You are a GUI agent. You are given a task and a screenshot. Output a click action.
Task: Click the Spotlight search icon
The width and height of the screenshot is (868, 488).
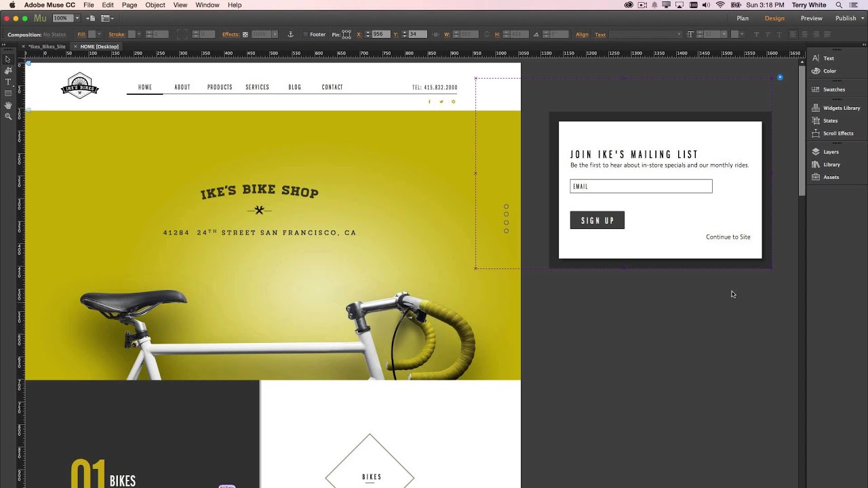pos(839,5)
